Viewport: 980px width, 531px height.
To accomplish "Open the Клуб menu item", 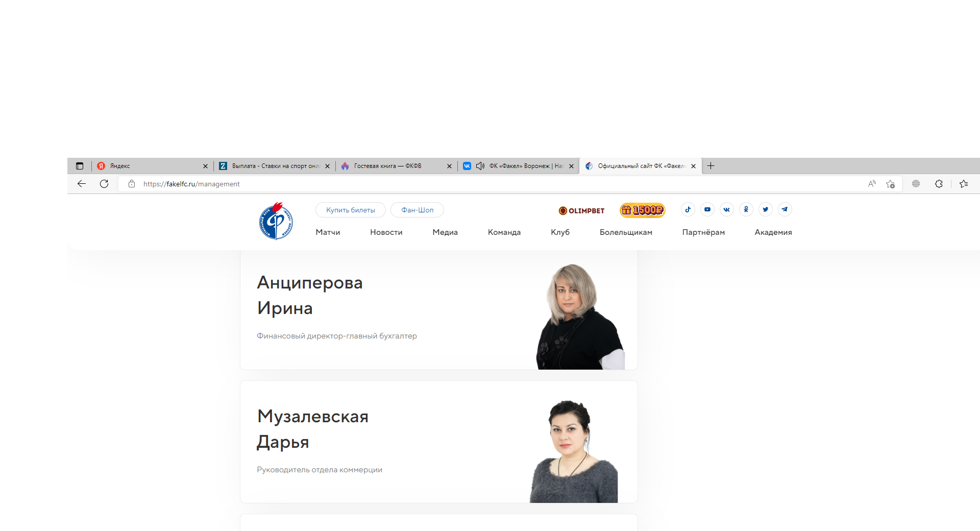I will [x=560, y=232].
